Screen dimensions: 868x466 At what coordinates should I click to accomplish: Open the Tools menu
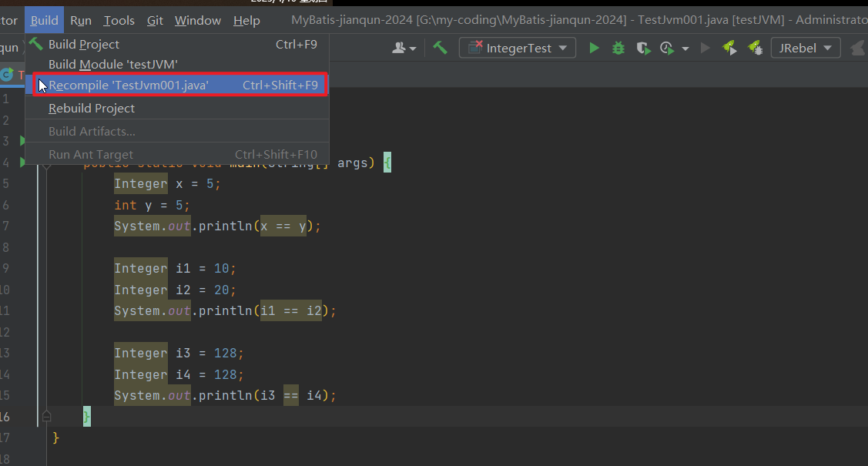click(x=119, y=21)
